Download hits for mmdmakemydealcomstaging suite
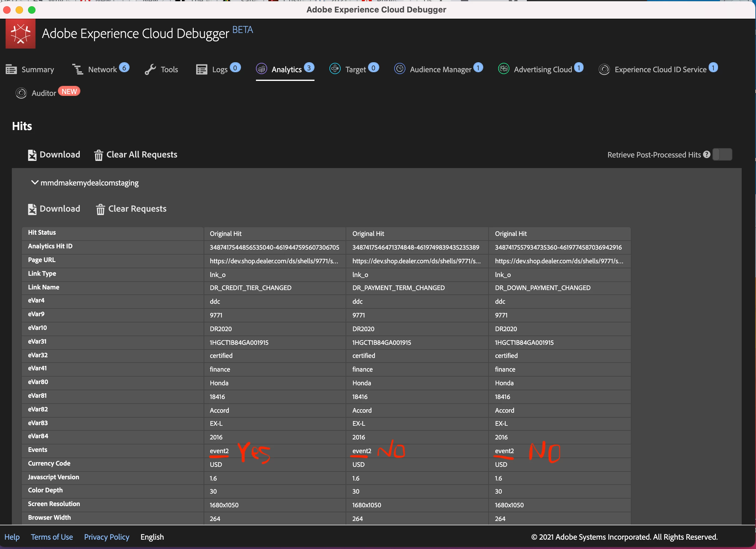This screenshot has width=756, height=549. point(54,209)
